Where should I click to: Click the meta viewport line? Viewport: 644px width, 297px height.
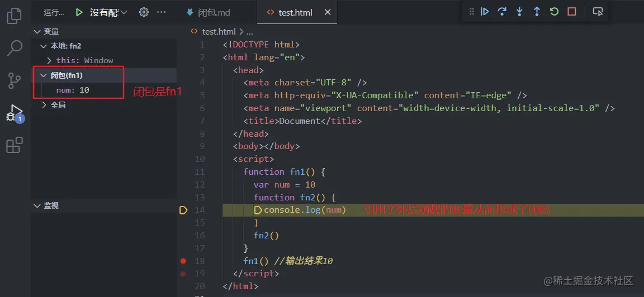(429, 108)
